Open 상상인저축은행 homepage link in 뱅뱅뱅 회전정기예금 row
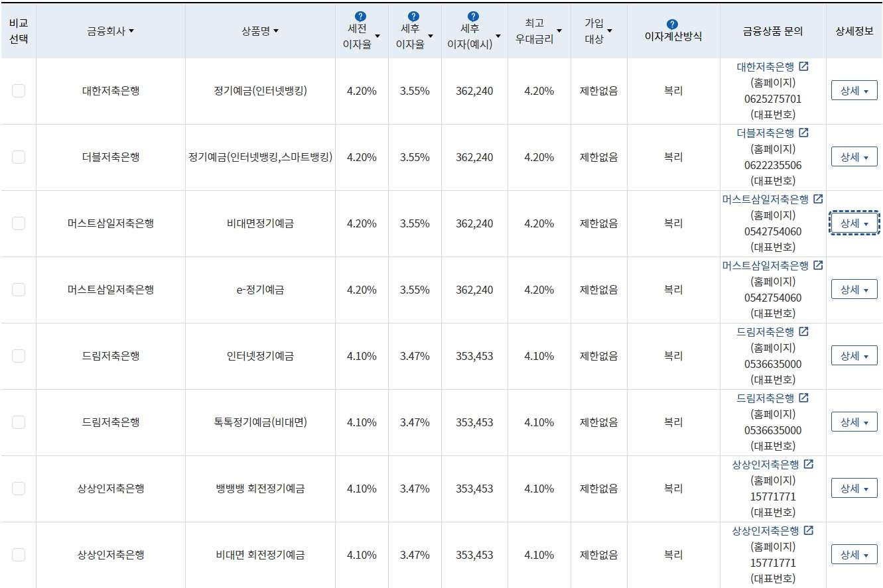The image size is (883, 588). [x=765, y=465]
